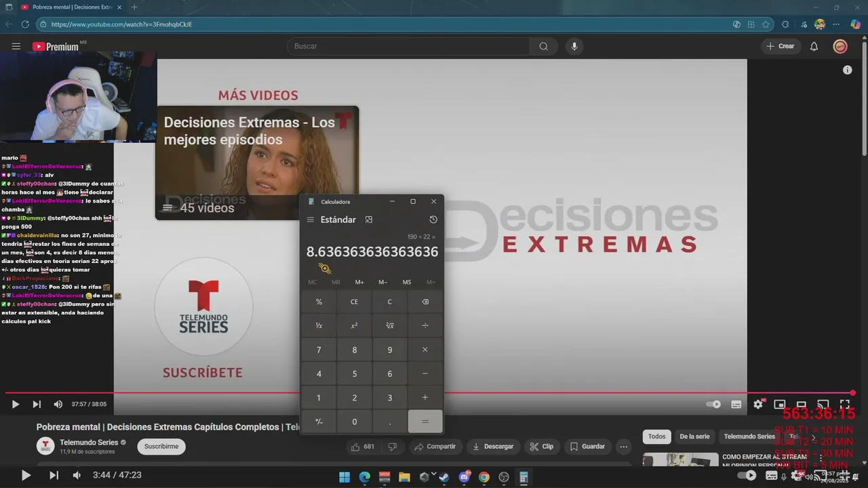Dislike the Pobreza mental video
This screenshot has width=868, height=488.
pyautogui.click(x=392, y=447)
